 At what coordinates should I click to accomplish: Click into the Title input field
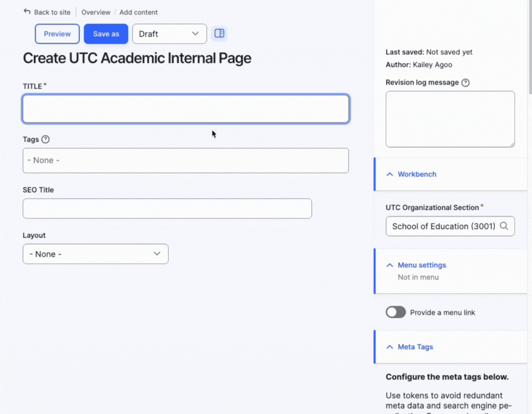coord(185,109)
